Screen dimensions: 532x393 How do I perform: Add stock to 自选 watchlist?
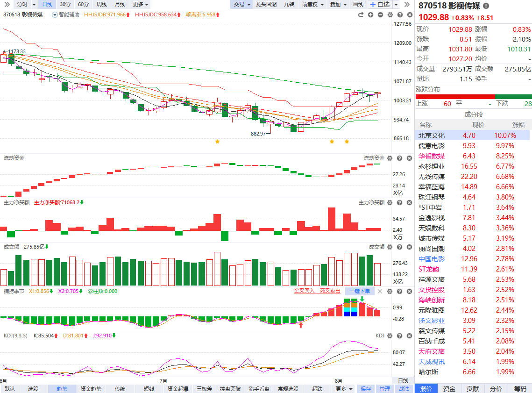tap(380, 4)
